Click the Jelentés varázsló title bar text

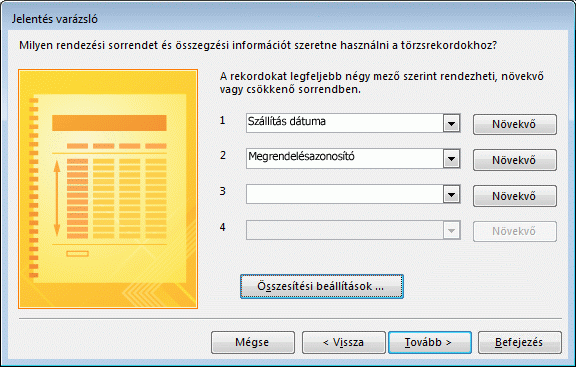click(x=55, y=19)
